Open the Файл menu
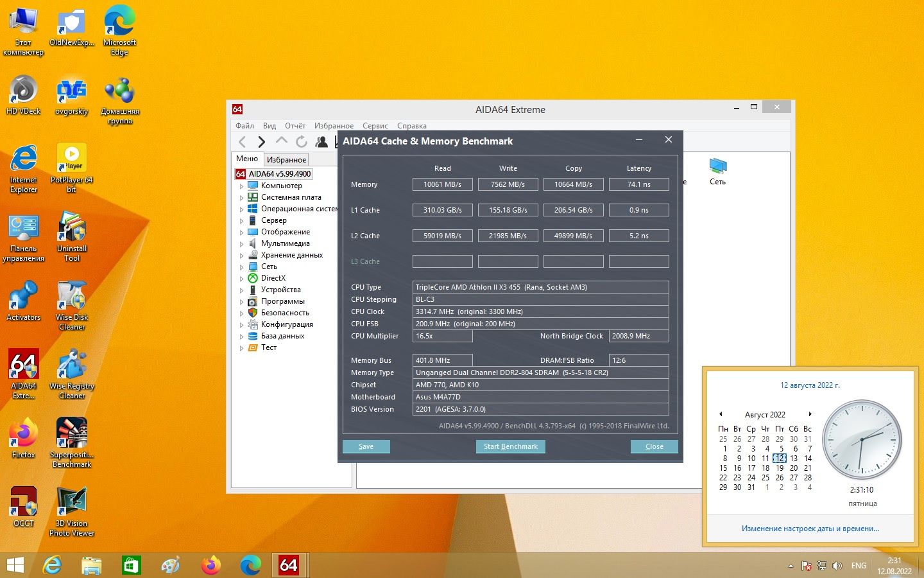 tap(244, 126)
